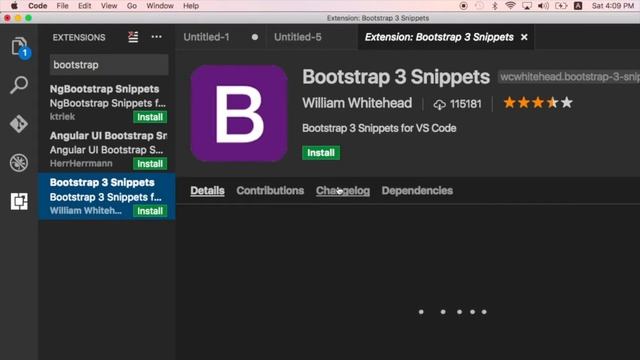Image resolution: width=640 pixels, height=360 pixels.
Task: Open the Edit menu
Action: pyautogui.click(x=84, y=6)
